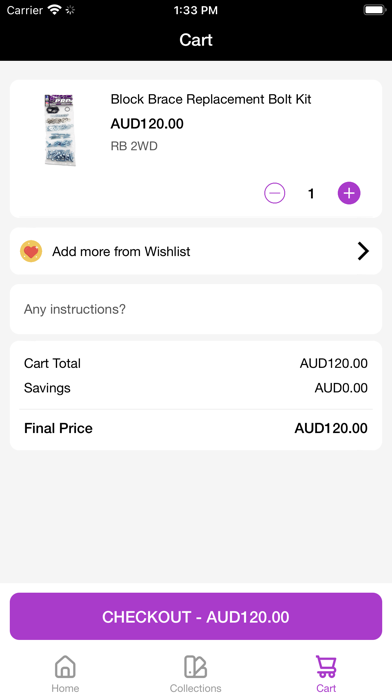Tap the RB 2WD variant text

[x=134, y=146]
